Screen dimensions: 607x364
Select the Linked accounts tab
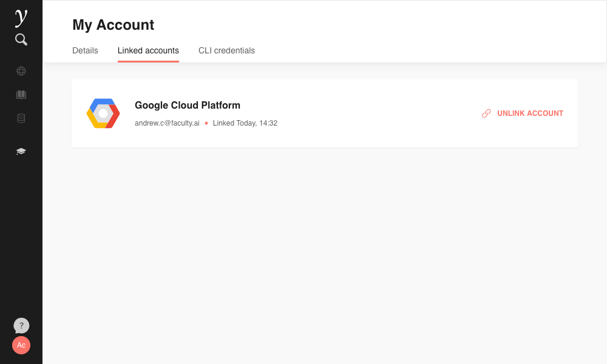coord(148,51)
